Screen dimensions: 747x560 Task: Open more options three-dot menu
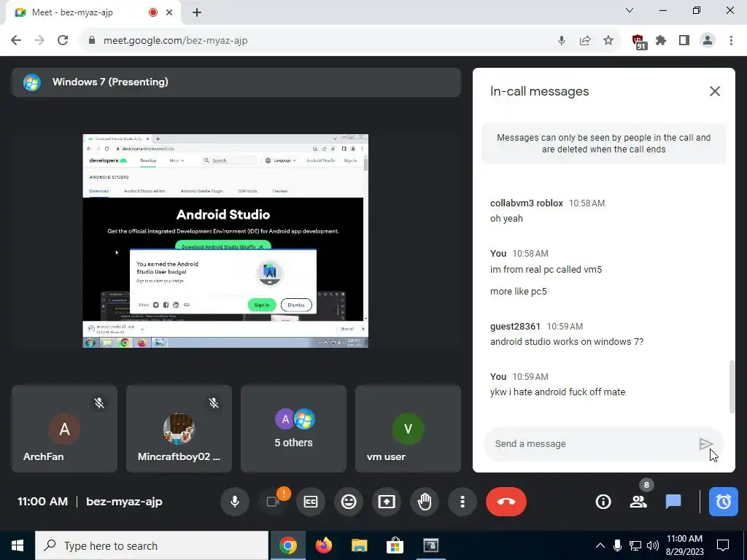pos(462,502)
